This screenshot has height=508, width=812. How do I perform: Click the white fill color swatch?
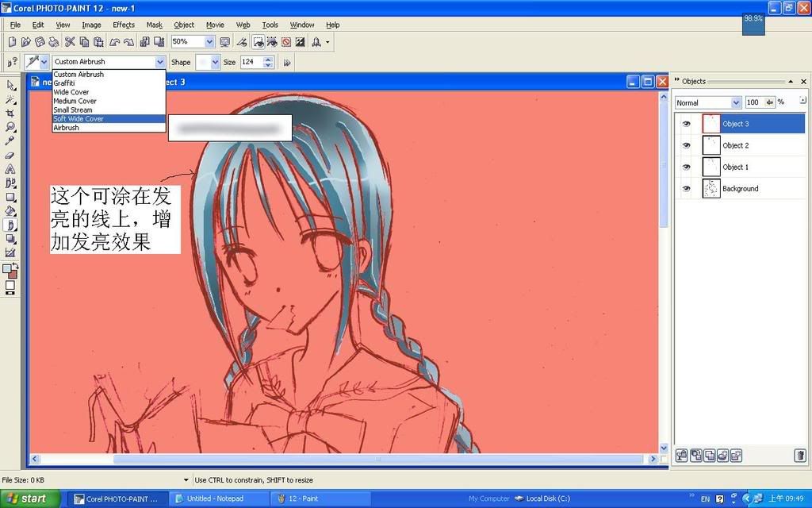[x=10, y=285]
